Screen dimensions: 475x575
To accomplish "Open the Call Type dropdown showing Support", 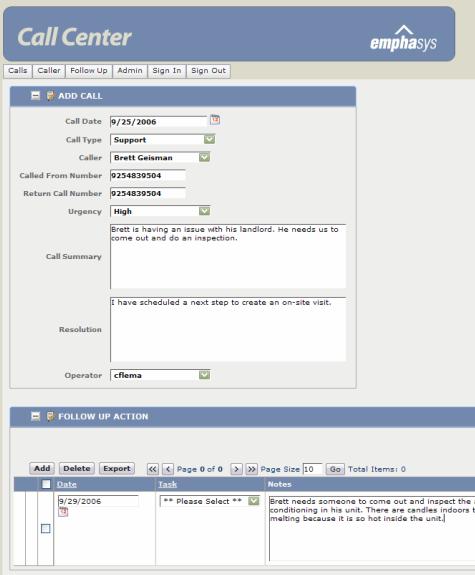I will 162,140.
